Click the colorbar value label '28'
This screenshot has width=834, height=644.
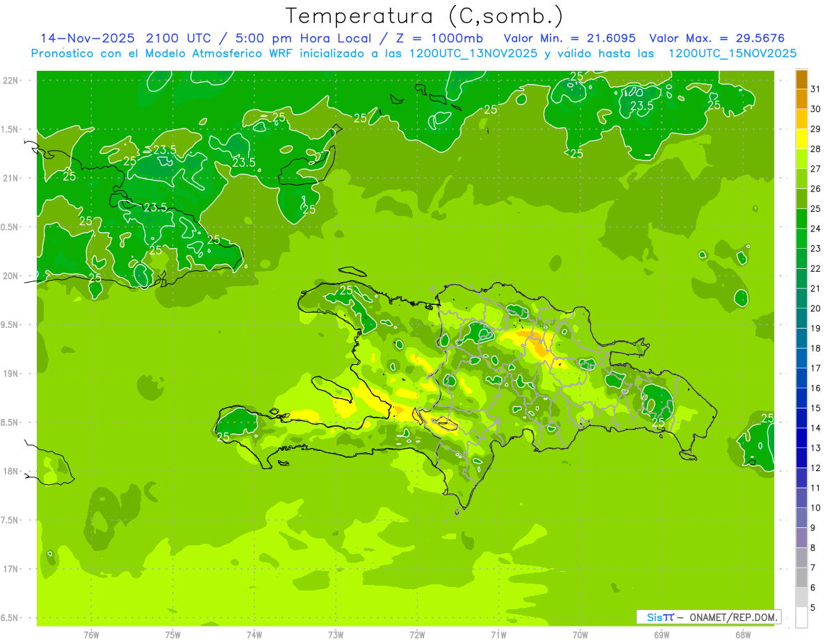point(816,149)
